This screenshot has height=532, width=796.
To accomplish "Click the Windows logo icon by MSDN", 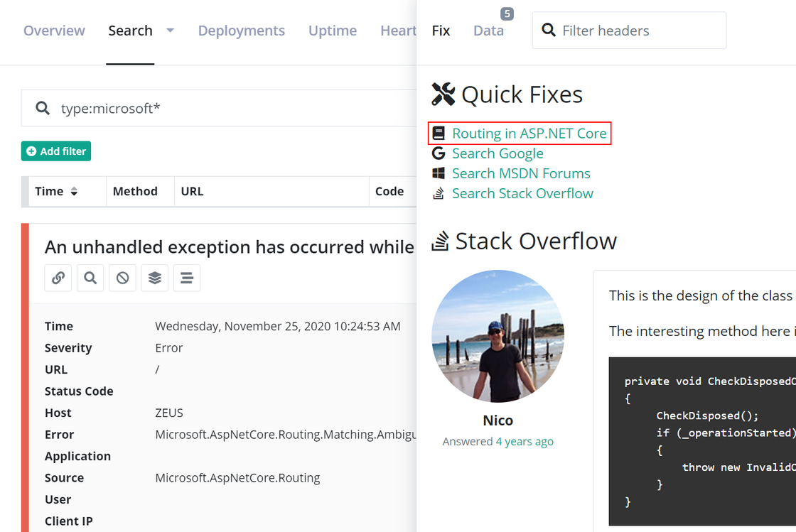I will pos(439,173).
